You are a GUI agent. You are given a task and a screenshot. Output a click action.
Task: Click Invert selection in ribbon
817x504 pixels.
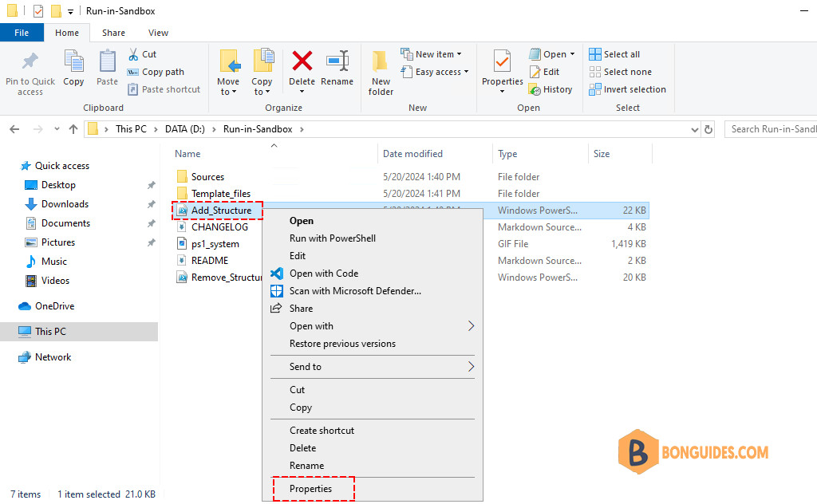(x=627, y=89)
